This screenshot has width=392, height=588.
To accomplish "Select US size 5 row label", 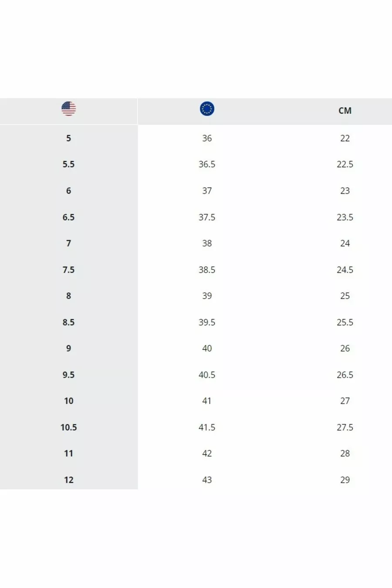I will click(68, 138).
